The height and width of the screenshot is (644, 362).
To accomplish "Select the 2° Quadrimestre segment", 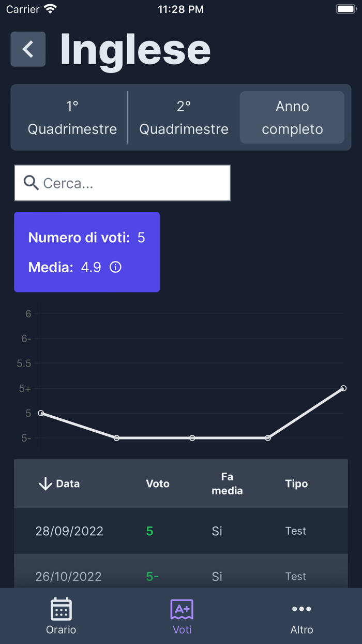I will (184, 118).
